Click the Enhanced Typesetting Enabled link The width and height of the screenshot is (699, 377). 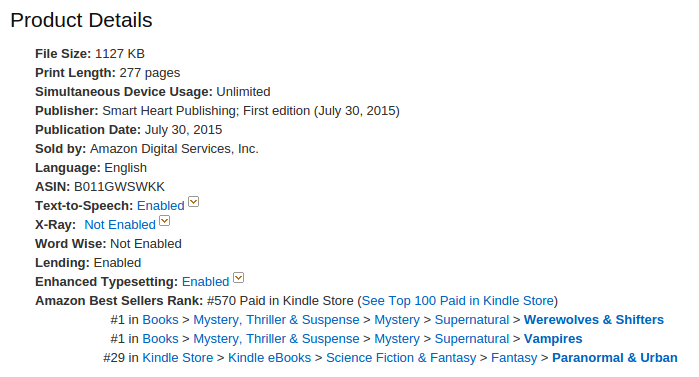(x=206, y=282)
